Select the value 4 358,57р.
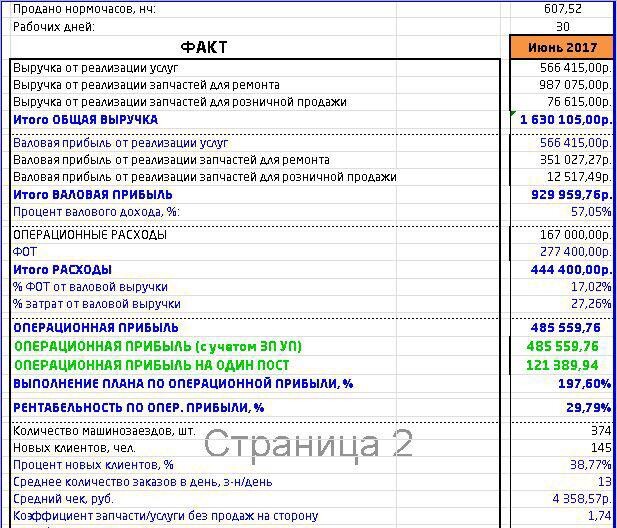Viewport: 617px width, 528px height. (582, 499)
